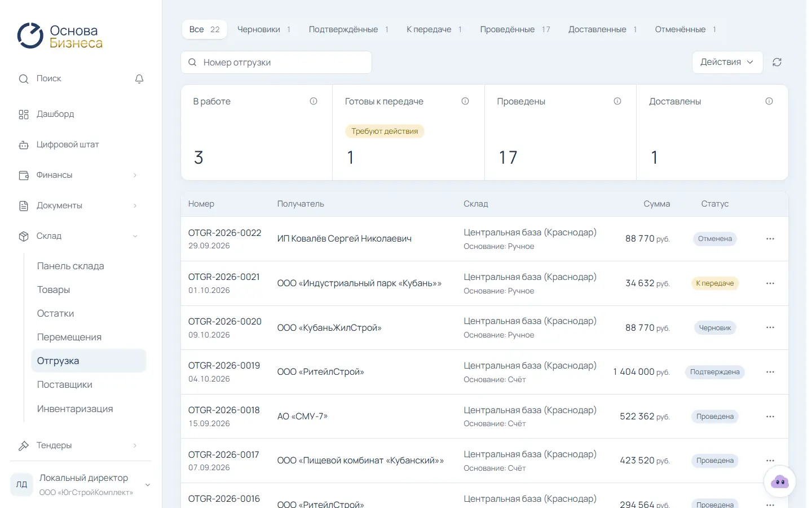Click the Требуют действия badge
812x508 pixels.
click(385, 132)
